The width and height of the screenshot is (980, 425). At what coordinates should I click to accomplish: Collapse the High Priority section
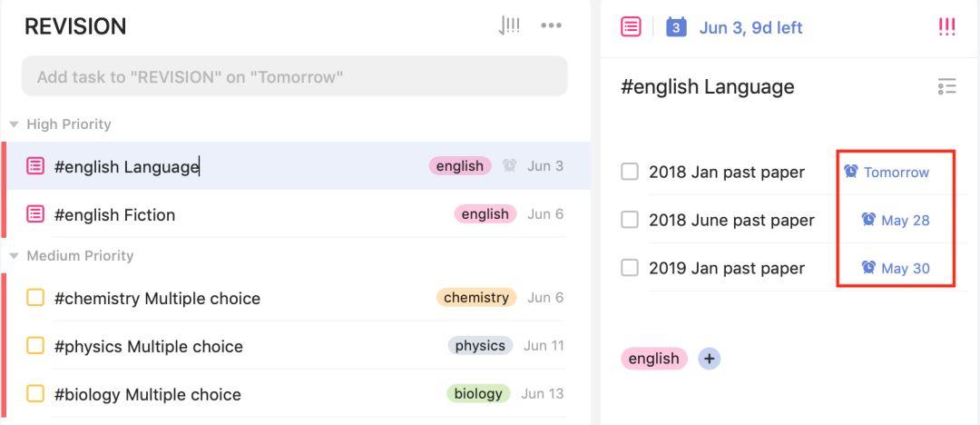[15, 124]
